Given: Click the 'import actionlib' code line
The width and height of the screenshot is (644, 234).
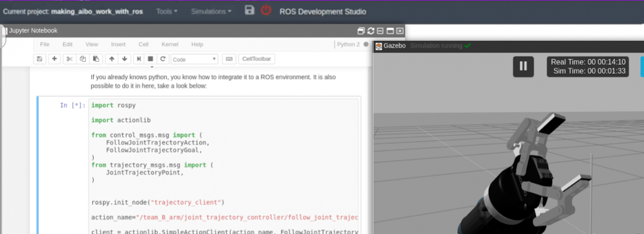Looking at the screenshot, I should [121, 120].
